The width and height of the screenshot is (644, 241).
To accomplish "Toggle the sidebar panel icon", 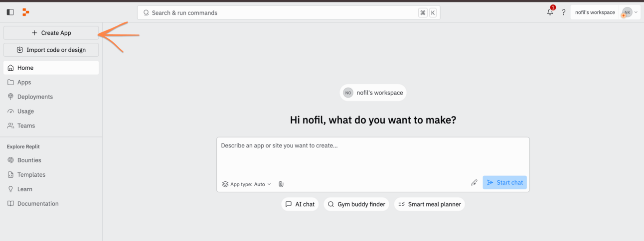I will [x=10, y=12].
